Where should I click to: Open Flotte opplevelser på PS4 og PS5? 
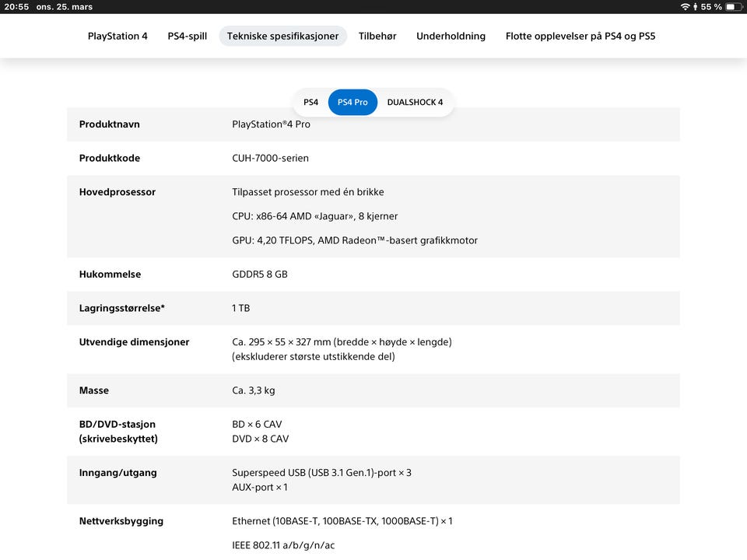pos(580,37)
